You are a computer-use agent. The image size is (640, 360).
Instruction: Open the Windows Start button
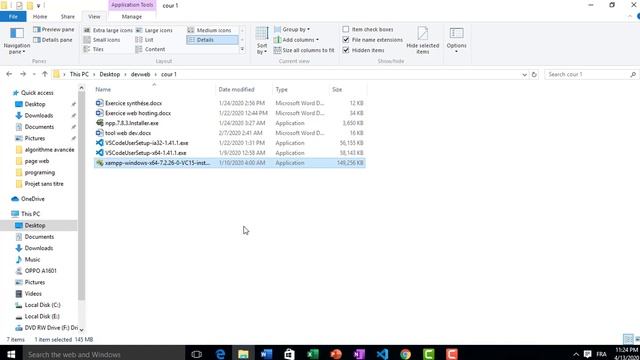pyautogui.click(x=11, y=354)
